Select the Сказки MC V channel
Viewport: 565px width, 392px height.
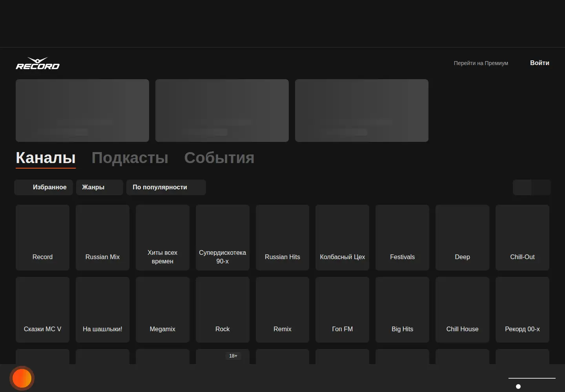coord(42,310)
